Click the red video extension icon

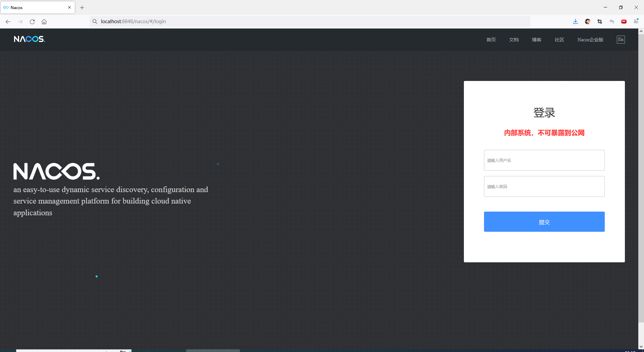[624, 21]
